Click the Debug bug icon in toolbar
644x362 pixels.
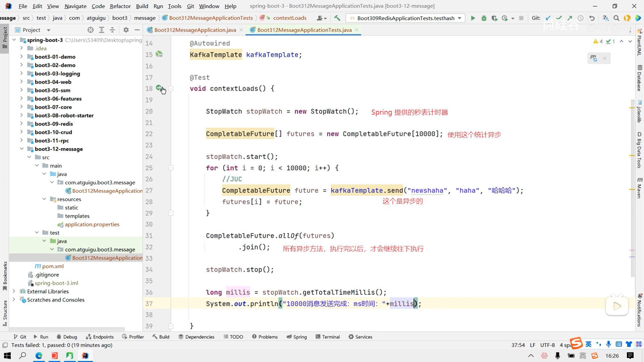tap(484, 18)
